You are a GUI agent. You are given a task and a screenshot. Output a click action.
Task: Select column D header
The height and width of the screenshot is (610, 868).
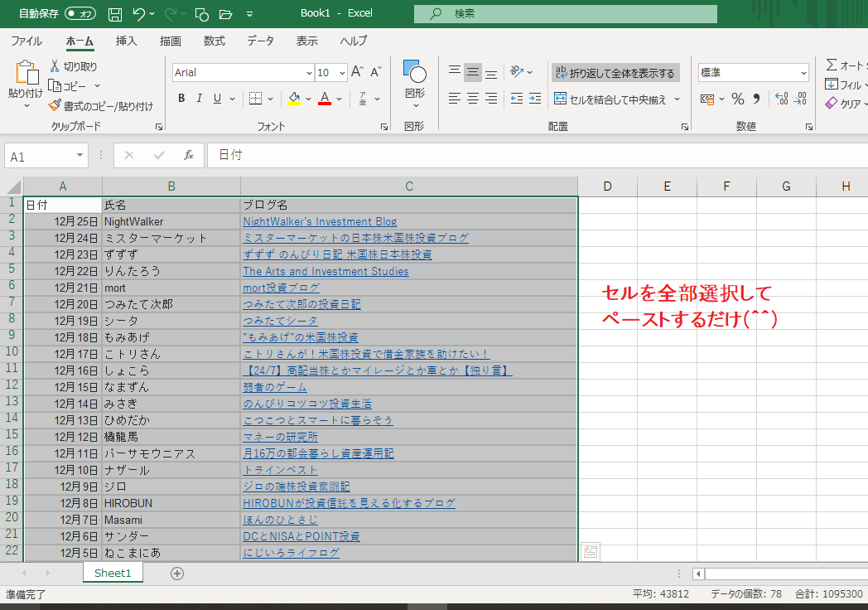(608, 186)
